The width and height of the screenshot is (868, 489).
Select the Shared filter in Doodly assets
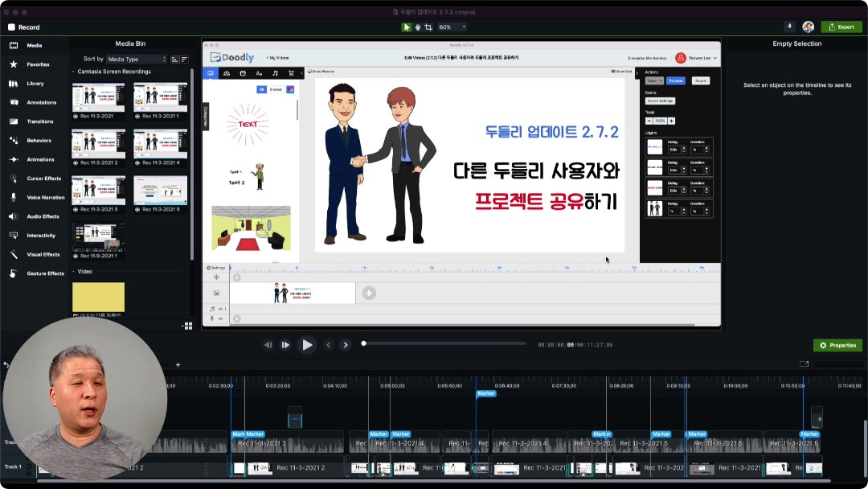click(x=276, y=89)
